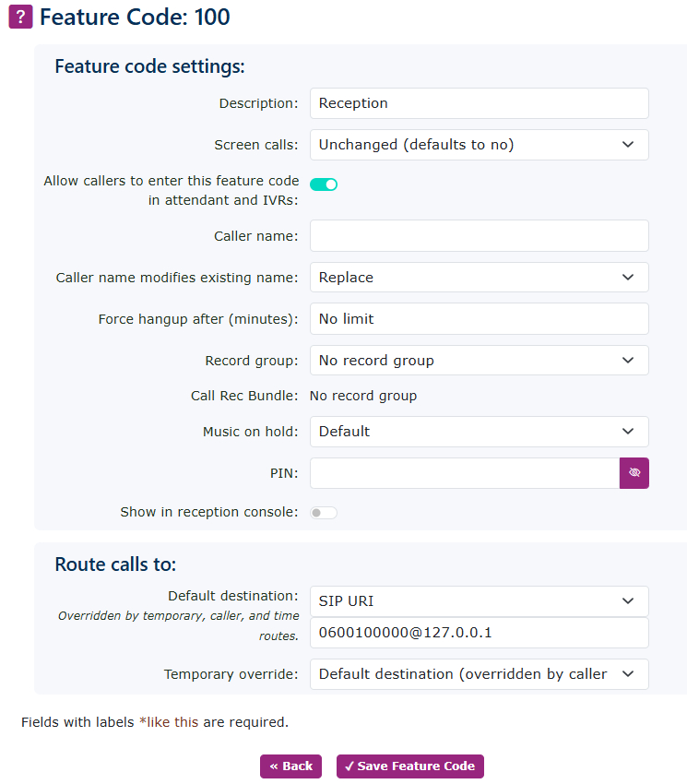Click the Feature Code: 100 heading
687x784 pixels.
pyautogui.click(x=135, y=17)
